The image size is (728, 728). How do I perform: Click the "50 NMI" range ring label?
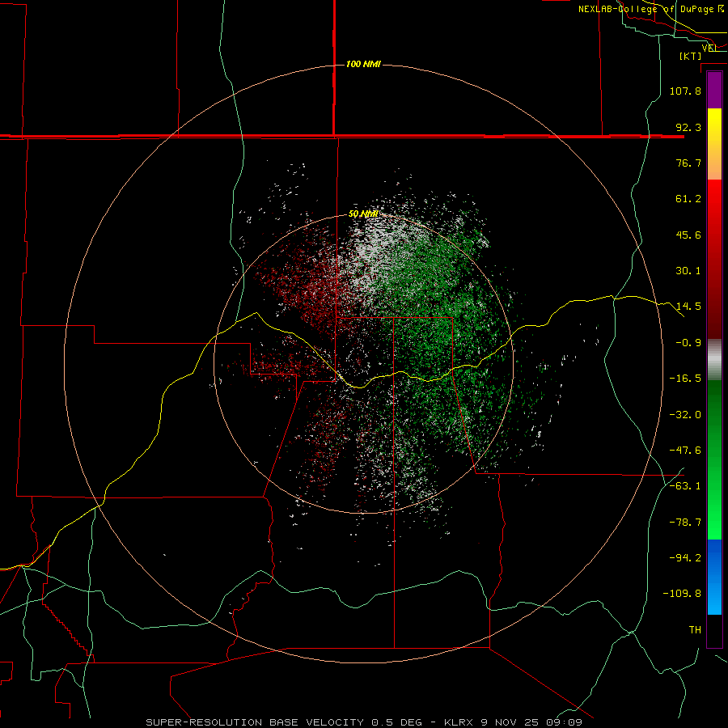click(363, 214)
